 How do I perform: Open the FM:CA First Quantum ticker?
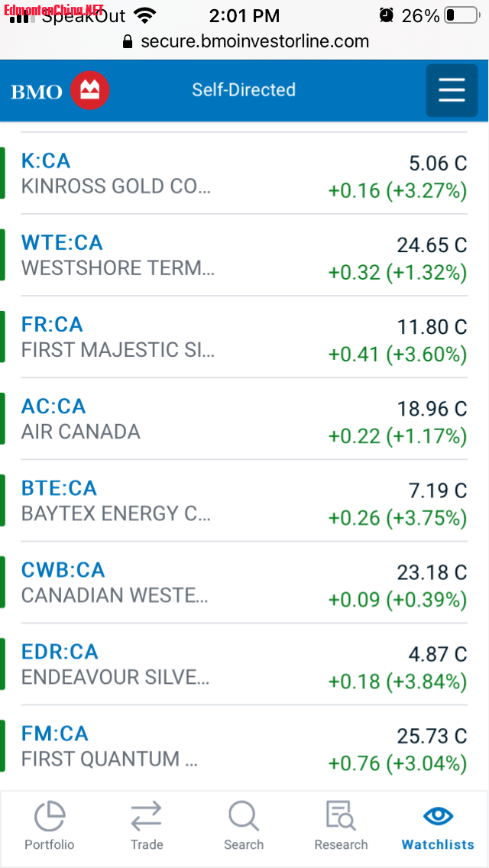(x=55, y=734)
